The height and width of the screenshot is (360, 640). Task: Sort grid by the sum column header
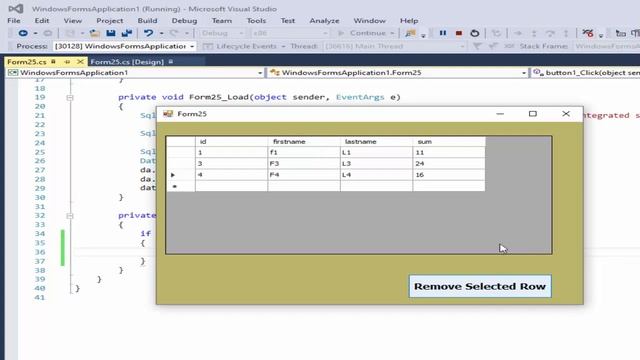[449, 142]
